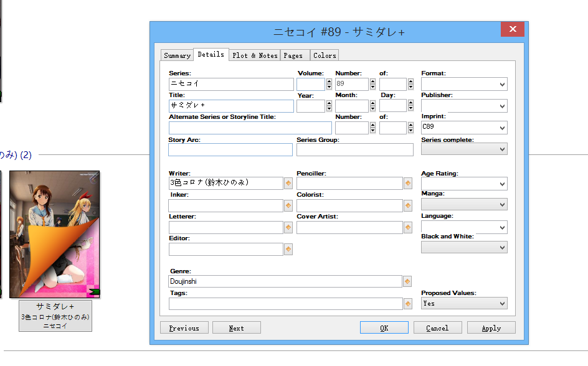The width and height of the screenshot is (588, 366).
Task: Open the Format dropdown
Action: coord(501,84)
